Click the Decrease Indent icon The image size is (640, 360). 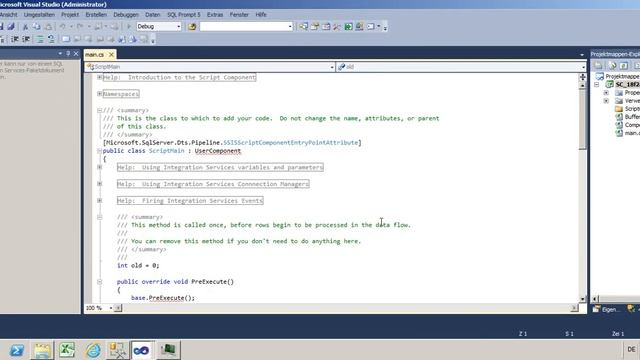pos(15,39)
